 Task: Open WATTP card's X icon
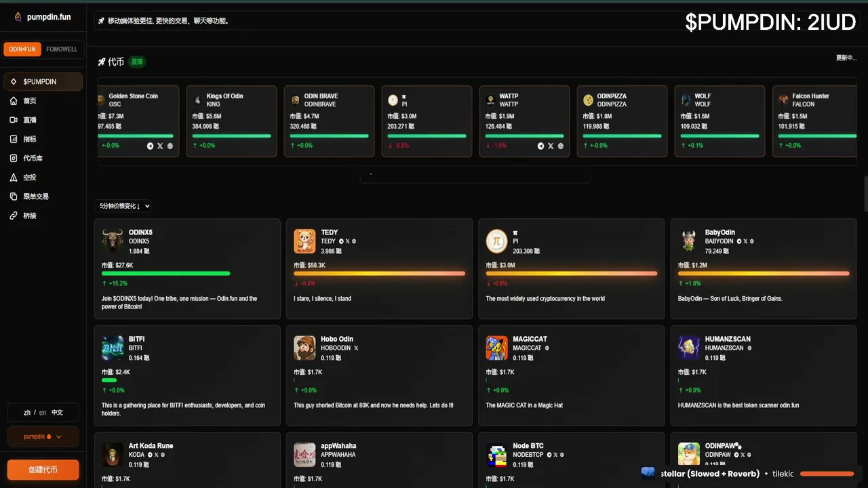551,146
